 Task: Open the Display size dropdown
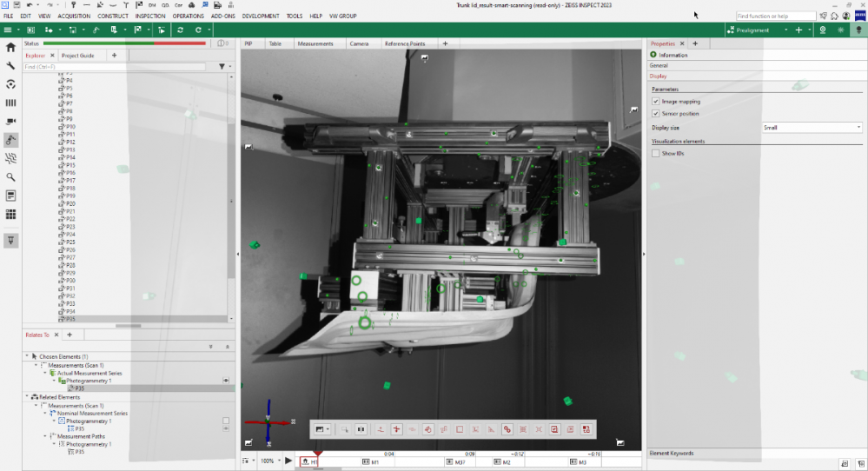pos(812,127)
